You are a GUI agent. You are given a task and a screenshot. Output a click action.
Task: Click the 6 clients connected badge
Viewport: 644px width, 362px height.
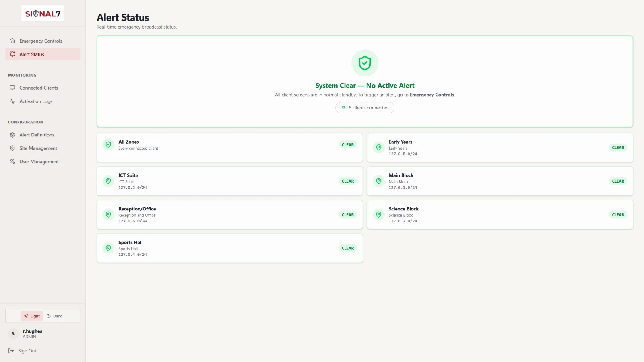tap(365, 108)
